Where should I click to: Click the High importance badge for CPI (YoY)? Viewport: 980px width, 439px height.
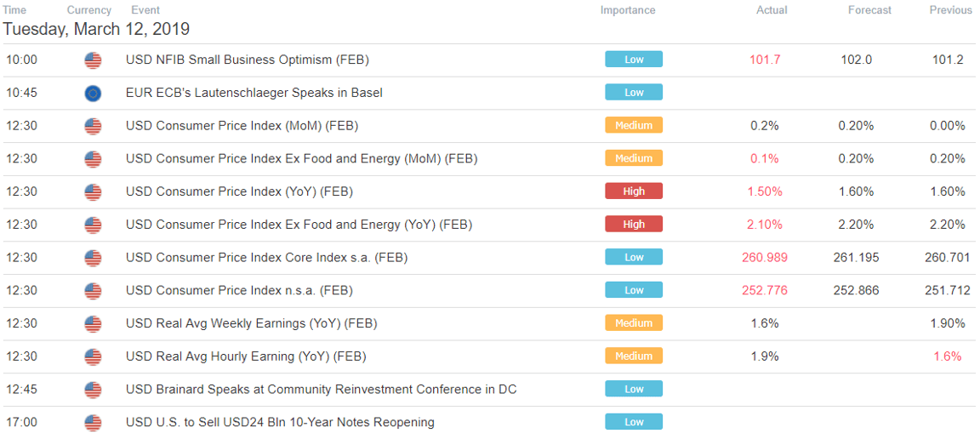click(x=634, y=191)
